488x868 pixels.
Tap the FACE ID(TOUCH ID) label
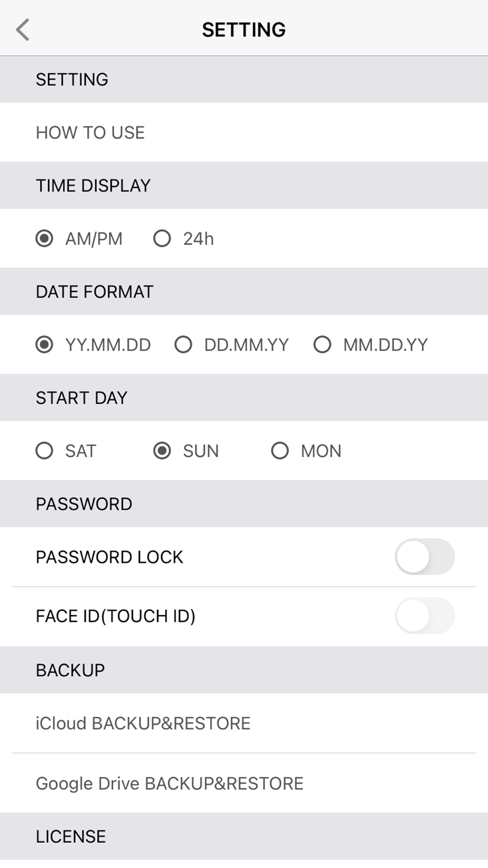tap(116, 616)
